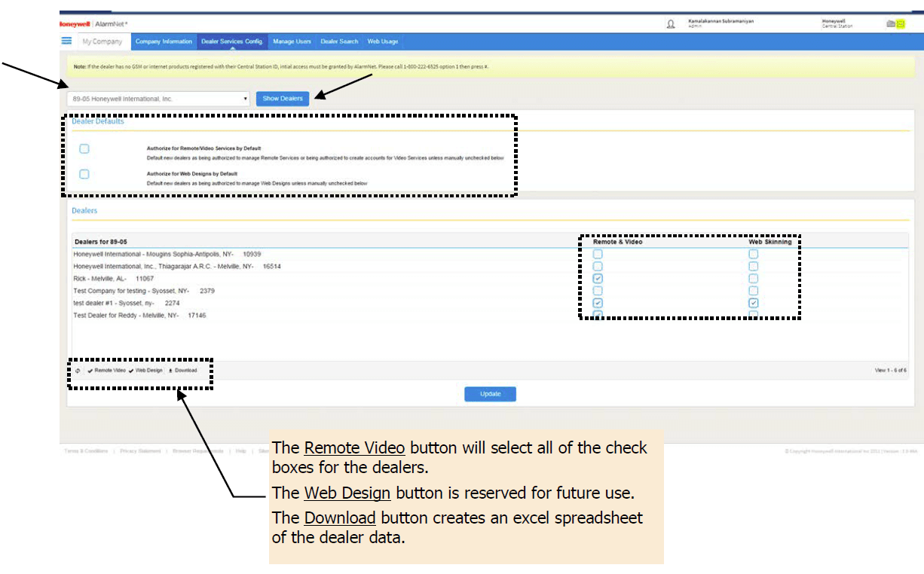Open the 89-05 Honeywell International company dropdown
This screenshot has width=924, height=574.
tap(158, 99)
